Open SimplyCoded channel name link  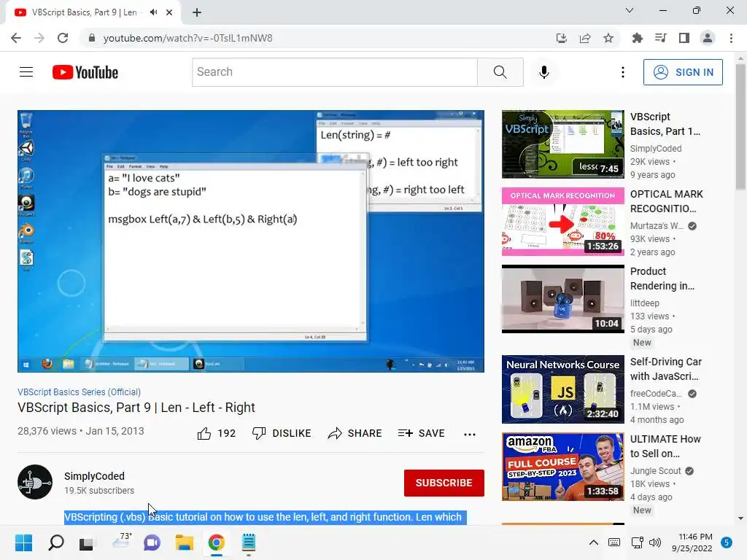point(94,476)
